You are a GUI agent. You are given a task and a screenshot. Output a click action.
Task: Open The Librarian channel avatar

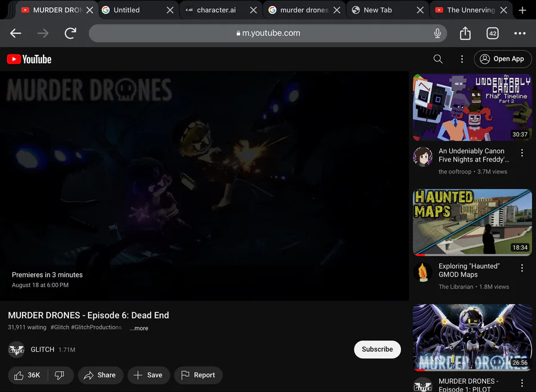[423, 272]
